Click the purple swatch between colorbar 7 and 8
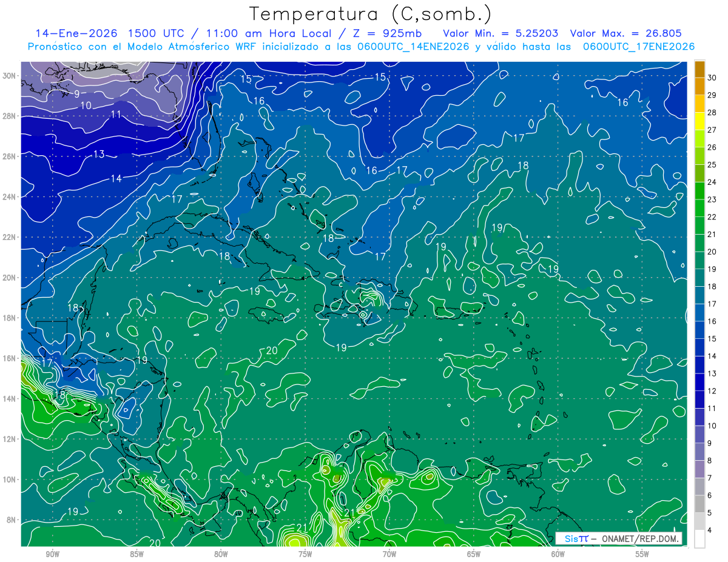Viewport: 728px width, 562px height. point(700,469)
